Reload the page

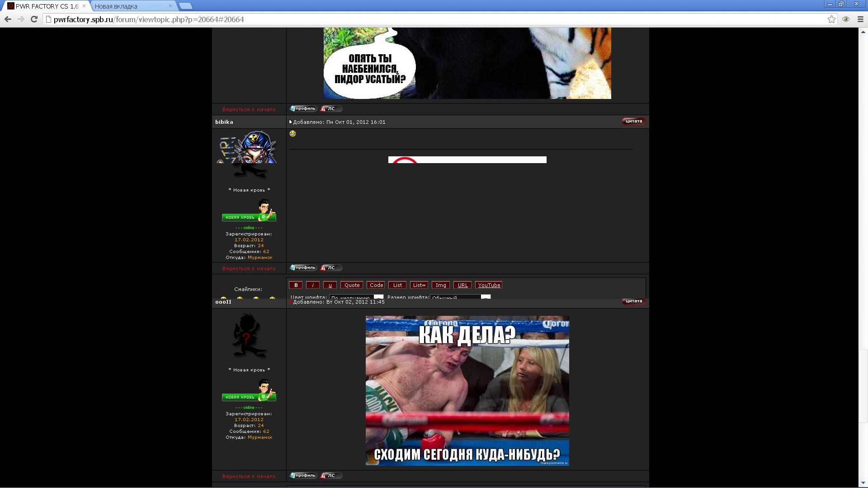(x=34, y=19)
